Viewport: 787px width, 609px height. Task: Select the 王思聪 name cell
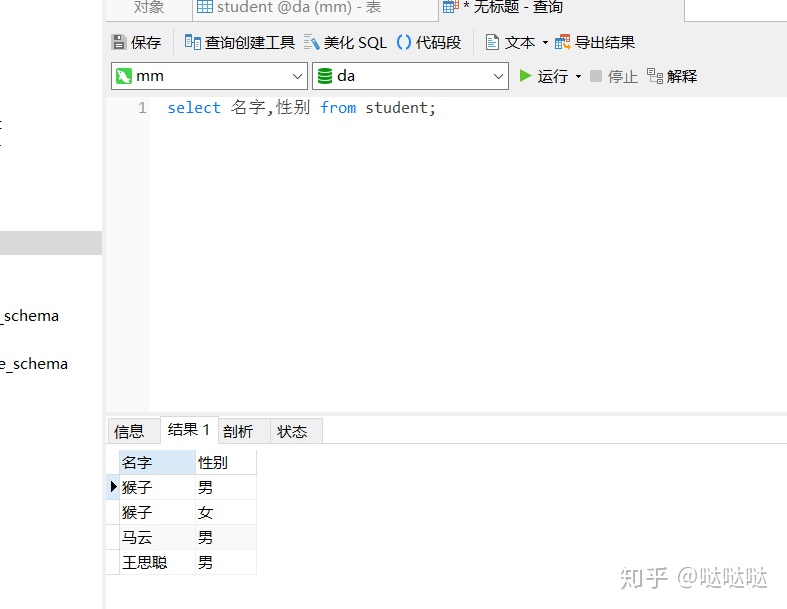pos(157,562)
